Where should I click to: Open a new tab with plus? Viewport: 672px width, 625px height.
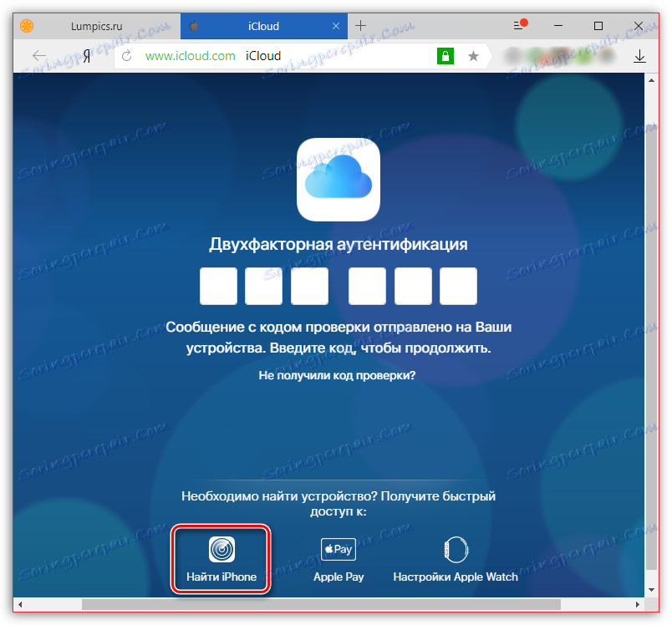pyautogui.click(x=360, y=26)
